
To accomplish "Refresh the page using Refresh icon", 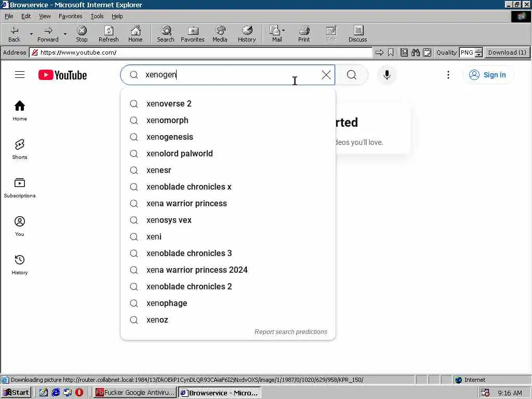I will 109,34.
